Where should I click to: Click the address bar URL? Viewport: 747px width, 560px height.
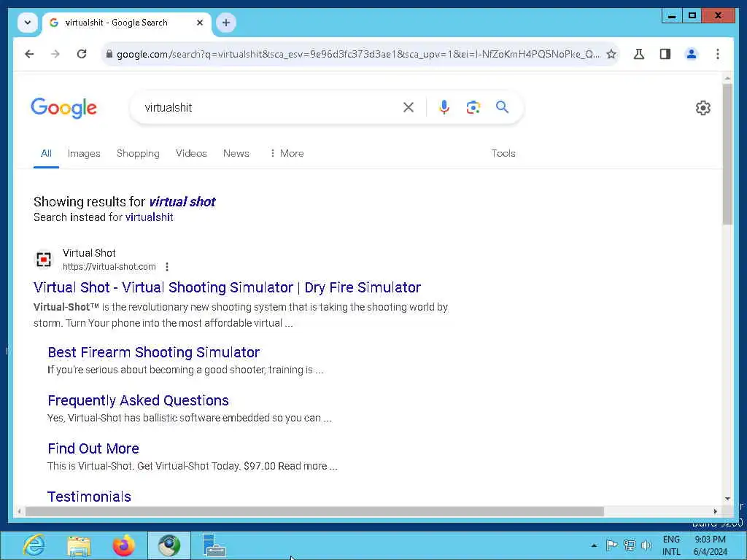click(358, 54)
